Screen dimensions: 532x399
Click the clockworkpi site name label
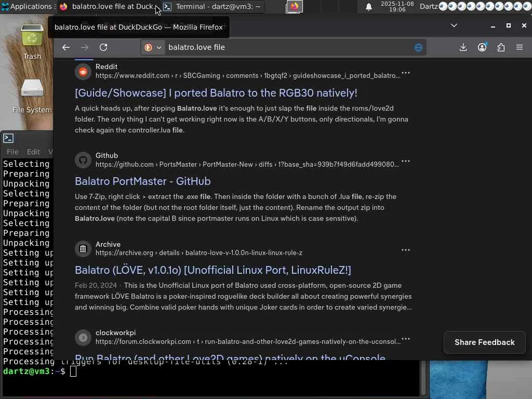pyautogui.click(x=115, y=333)
